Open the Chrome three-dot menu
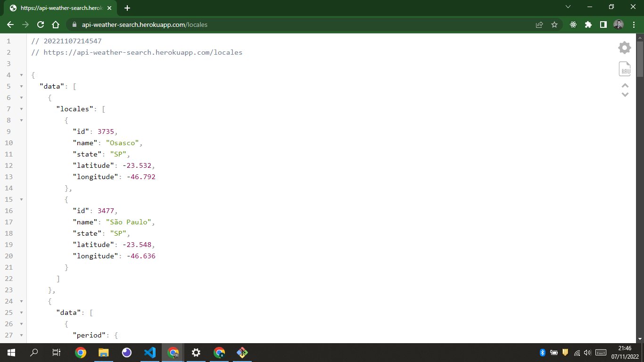Viewport: 644px width, 362px height. coord(634,25)
